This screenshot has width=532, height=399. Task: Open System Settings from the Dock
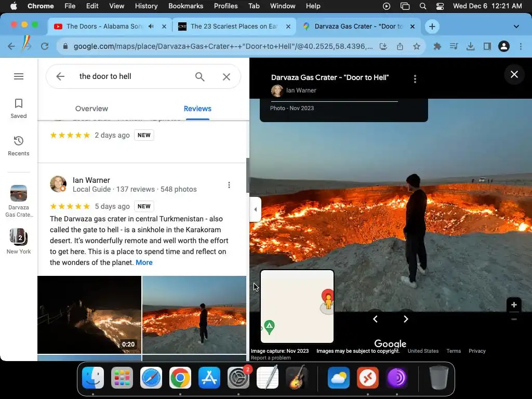point(238,378)
